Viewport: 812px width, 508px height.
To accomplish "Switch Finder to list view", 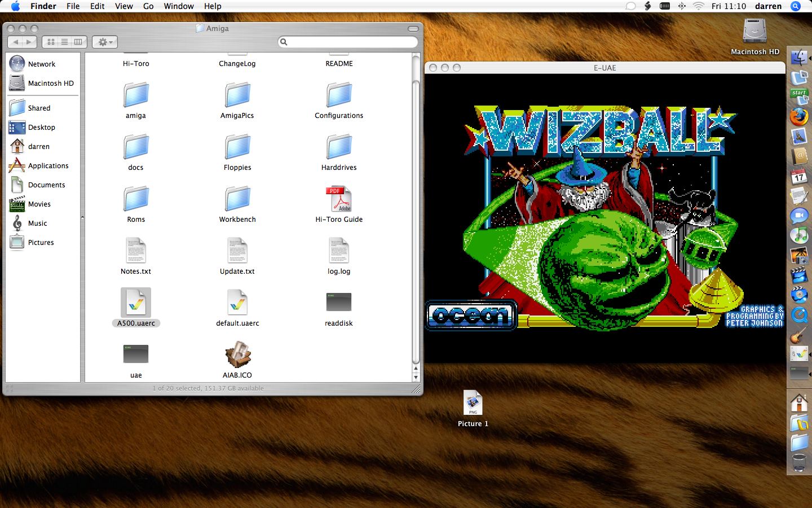I will click(x=64, y=42).
